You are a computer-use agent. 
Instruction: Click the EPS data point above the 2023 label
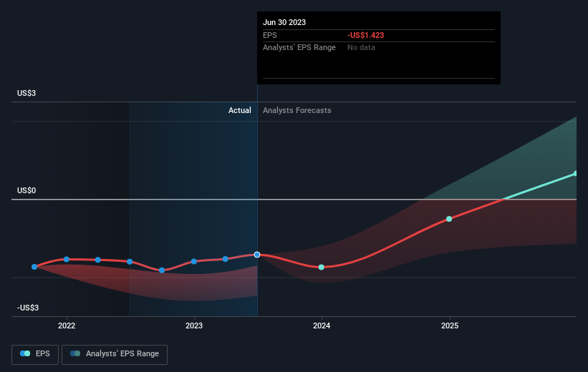(194, 262)
